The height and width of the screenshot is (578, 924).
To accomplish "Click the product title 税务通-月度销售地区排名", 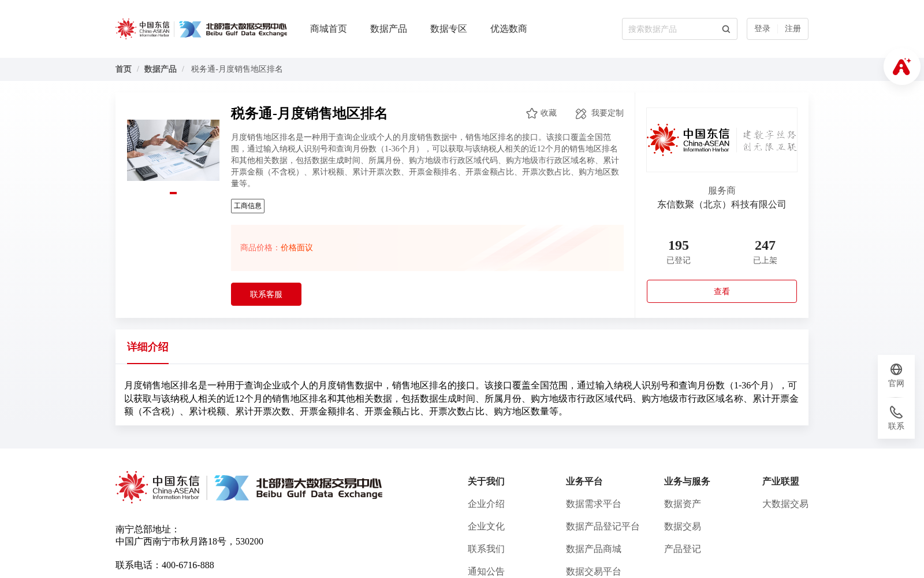I will [309, 113].
